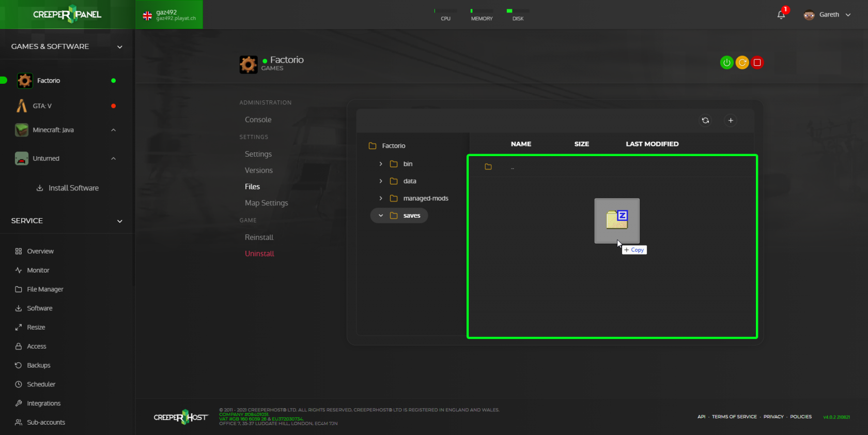Image resolution: width=868 pixels, height=435 pixels.
Task: Click the Install Software download icon
Action: click(x=40, y=188)
